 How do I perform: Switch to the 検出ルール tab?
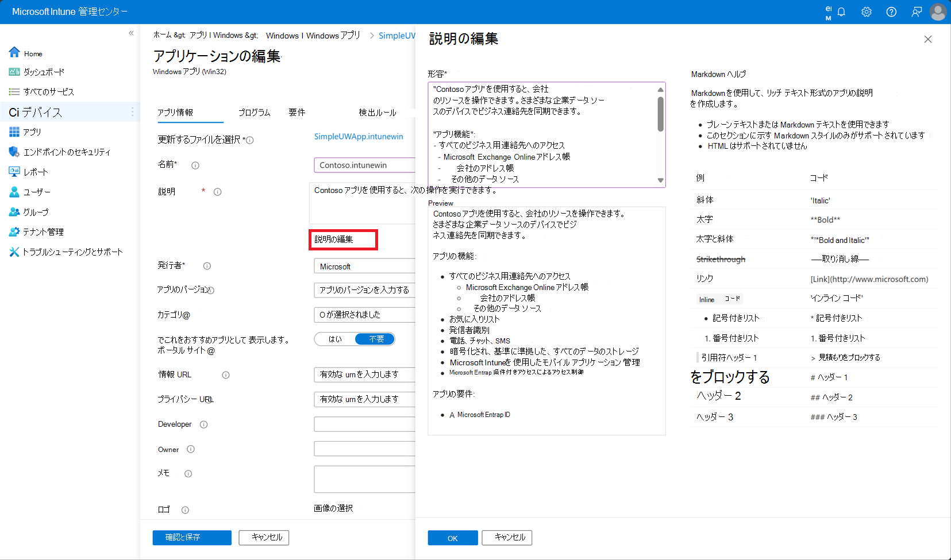(377, 113)
